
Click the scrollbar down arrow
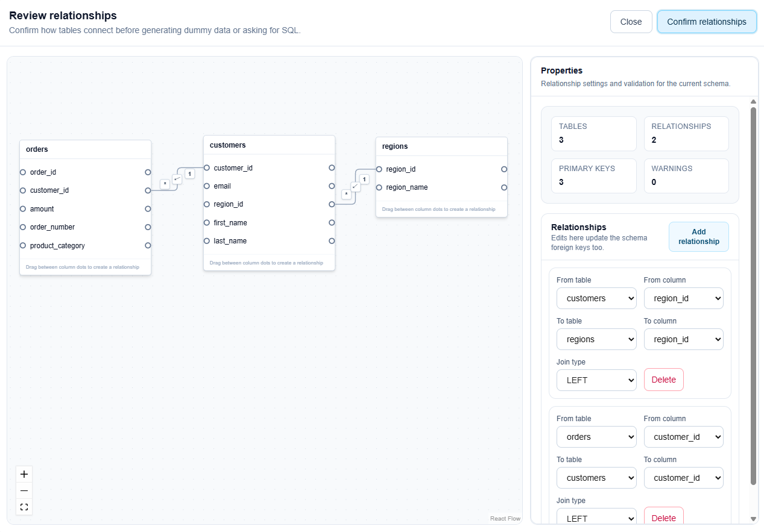(x=753, y=519)
